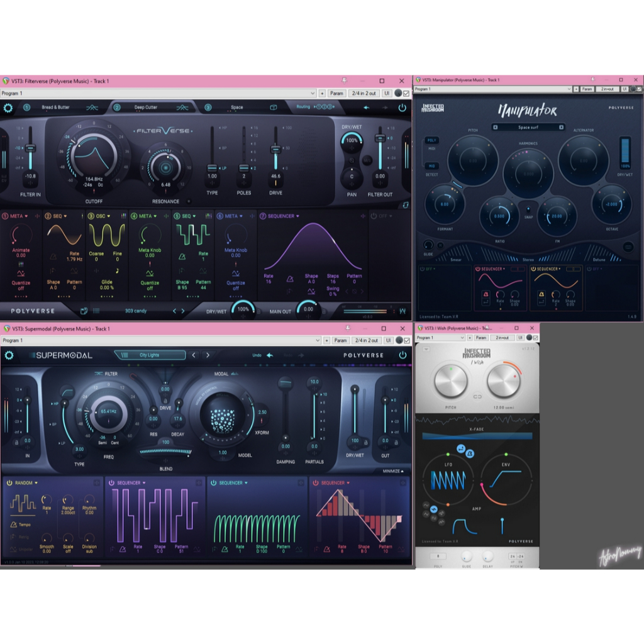The height and width of the screenshot is (644, 644).
Task: Click lock icon next to Supermodal IN level
Action: 16,442
